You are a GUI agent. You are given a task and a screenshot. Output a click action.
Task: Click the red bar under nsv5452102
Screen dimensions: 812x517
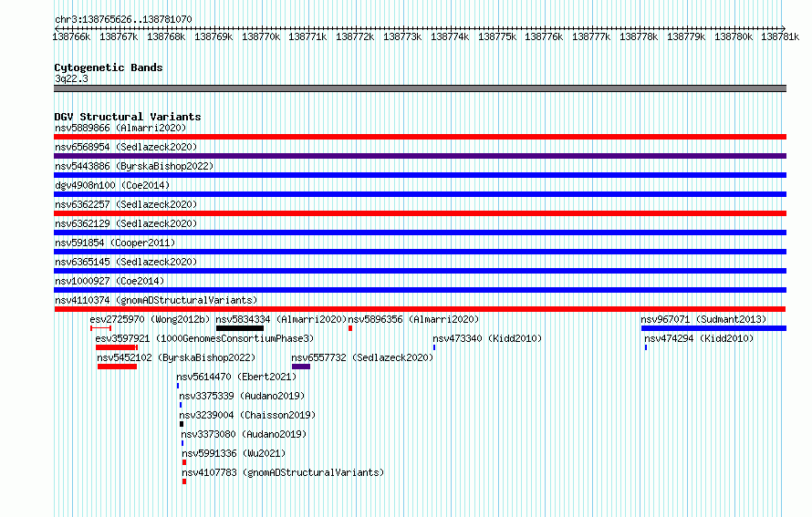point(117,367)
